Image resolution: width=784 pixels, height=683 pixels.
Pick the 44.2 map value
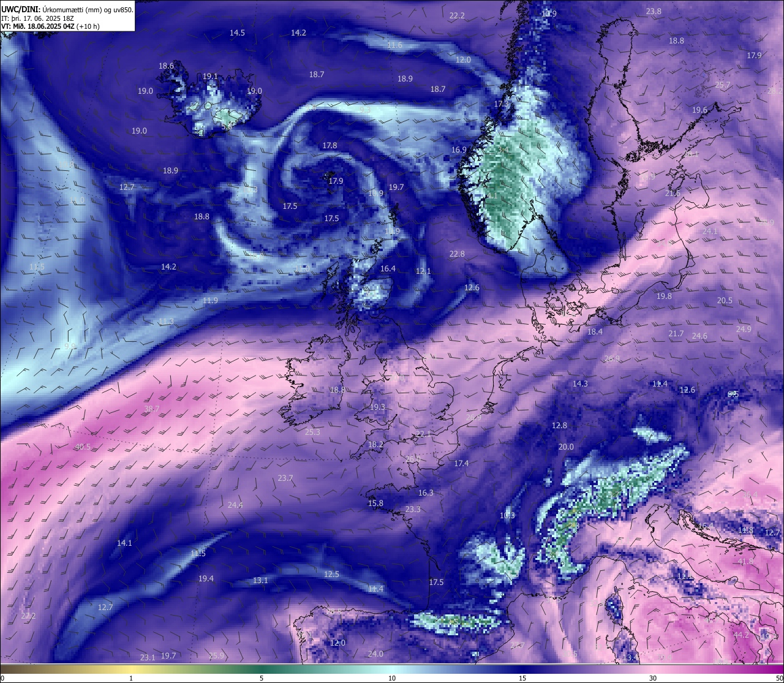(741, 635)
